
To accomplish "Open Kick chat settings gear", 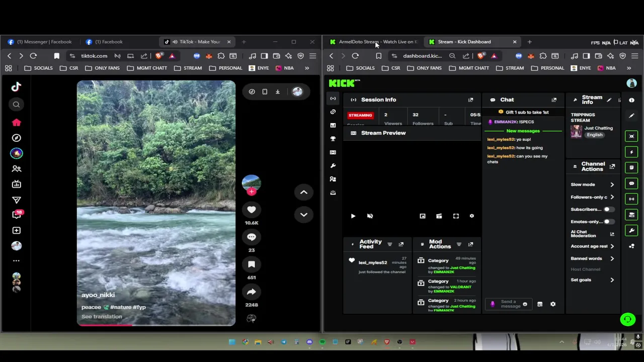I will [x=553, y=304].
